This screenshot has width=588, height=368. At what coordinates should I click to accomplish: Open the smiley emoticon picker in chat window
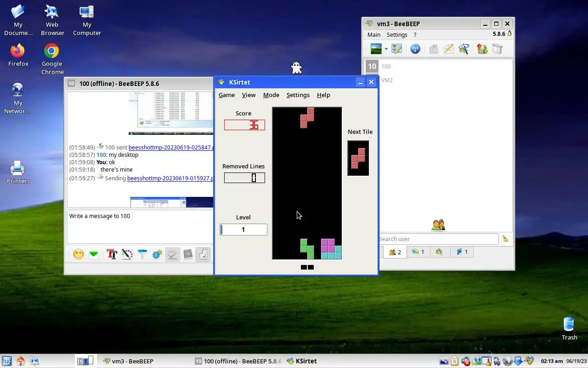(x=79, y=254)
